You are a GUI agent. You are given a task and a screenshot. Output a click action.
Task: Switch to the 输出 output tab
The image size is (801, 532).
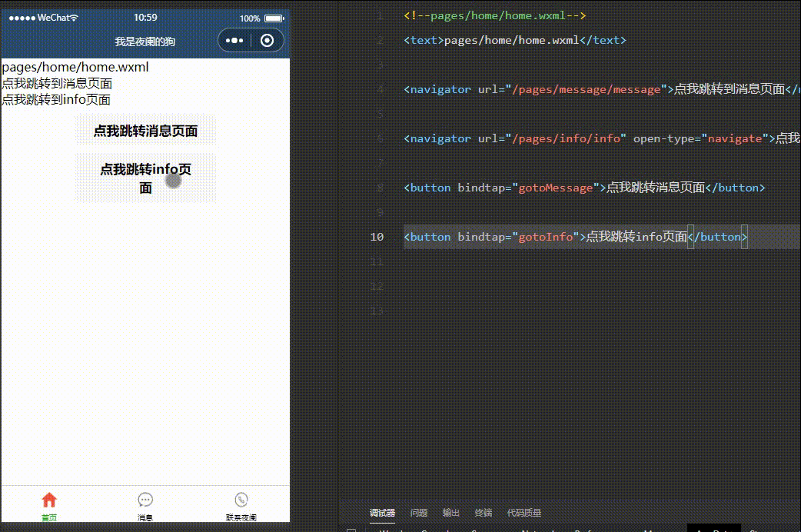(x=451, y=513)
